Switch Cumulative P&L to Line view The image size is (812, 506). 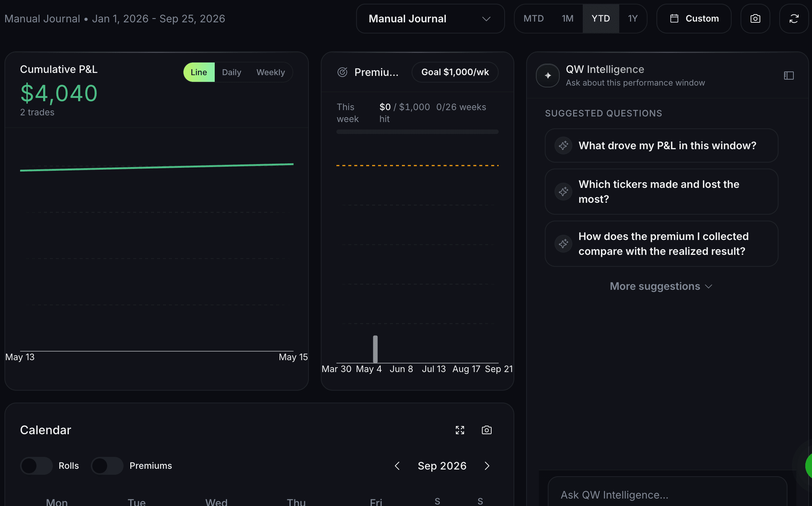(x=199, y=72)
